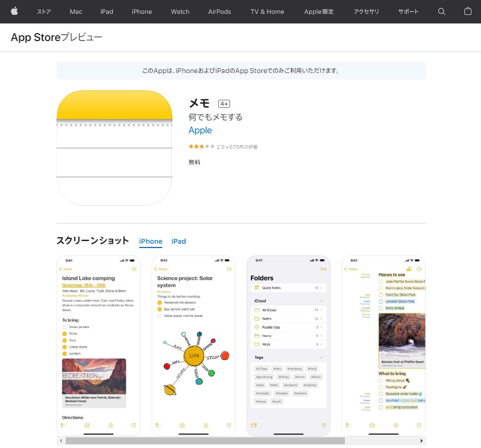Click the scrollbar right arrow
The width and height of the screenshot is (481, 448).
coord(422,441)
